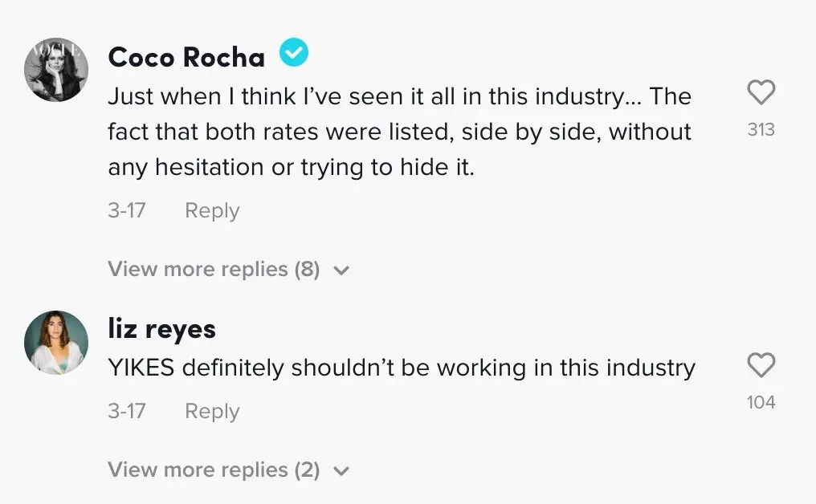The image size is (816, 504).
Task: Select the 'YIKES definitely shouldn't' comment text
Action: point(402,368)
